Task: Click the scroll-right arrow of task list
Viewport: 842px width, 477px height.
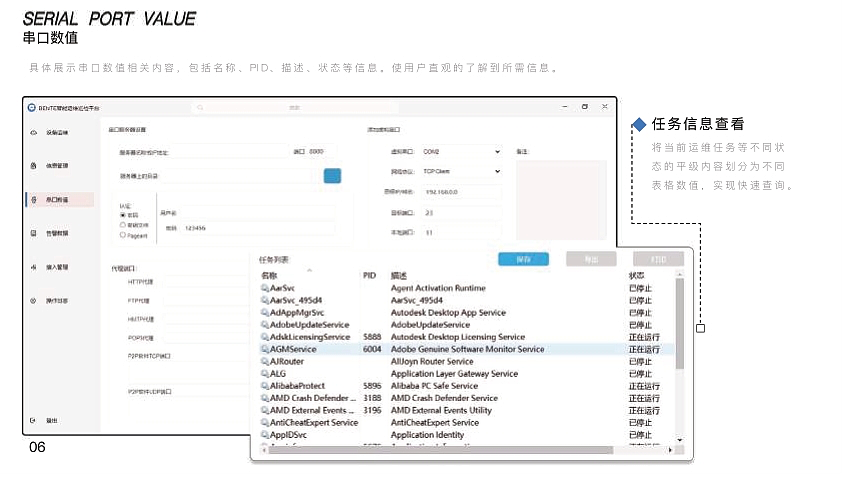Action: pos(670,450)
